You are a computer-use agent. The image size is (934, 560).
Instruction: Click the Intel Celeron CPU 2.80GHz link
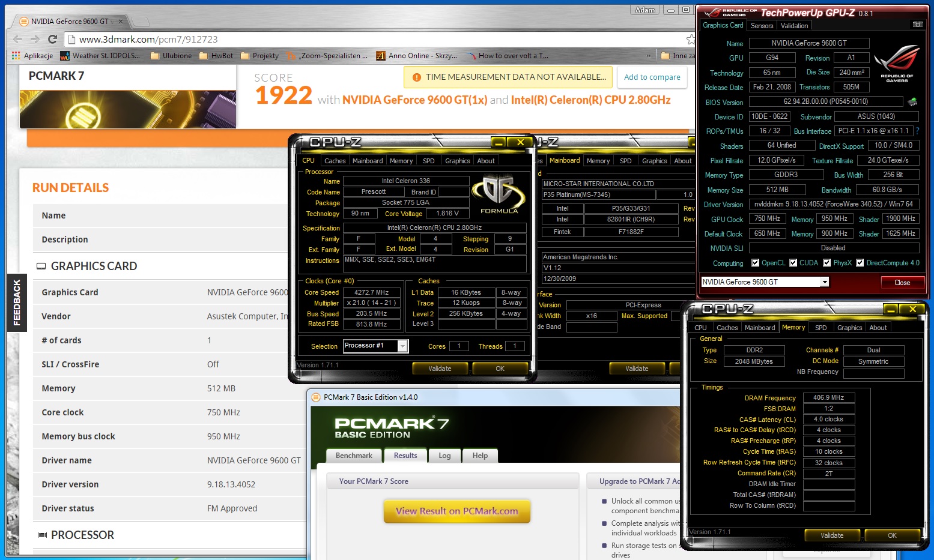tap(591, 100)
